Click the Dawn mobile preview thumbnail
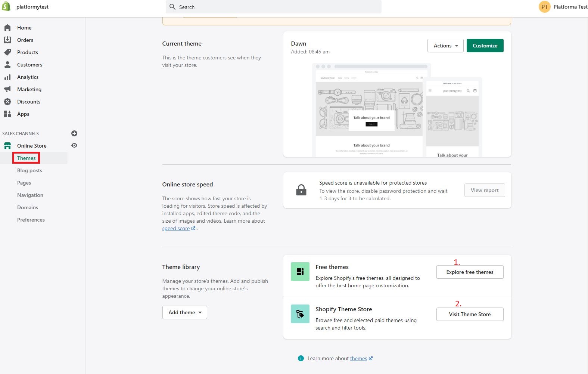The width and height of the screenshot is (588, 374). point(452,117)
